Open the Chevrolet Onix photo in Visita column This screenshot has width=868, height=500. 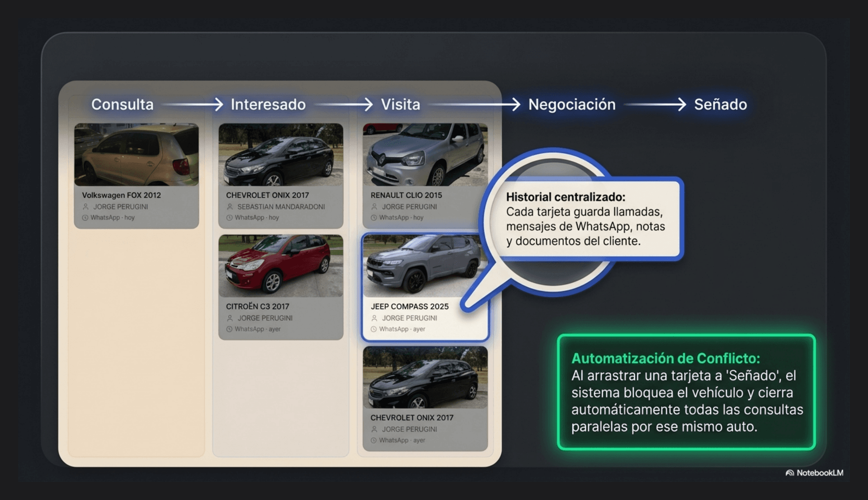pos(425,377)
